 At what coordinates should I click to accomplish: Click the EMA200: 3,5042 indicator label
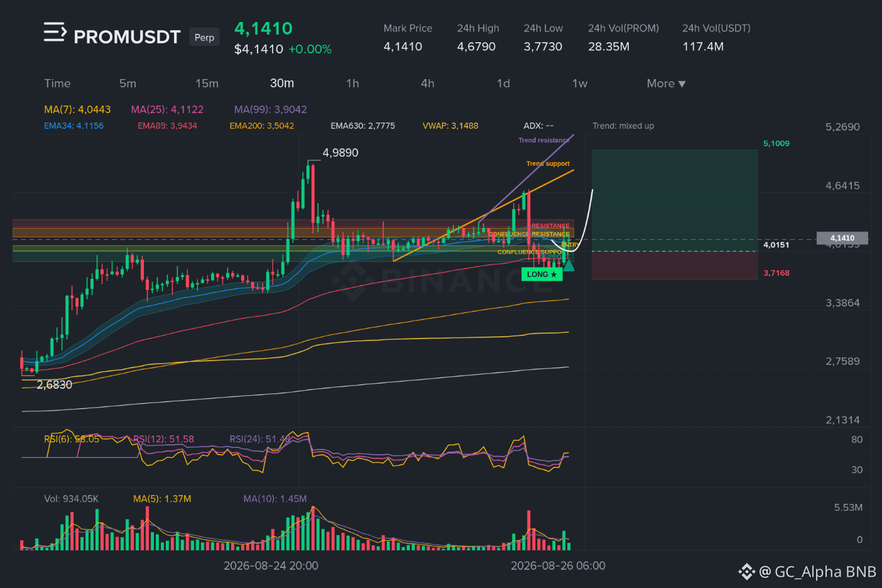[261, 126]
